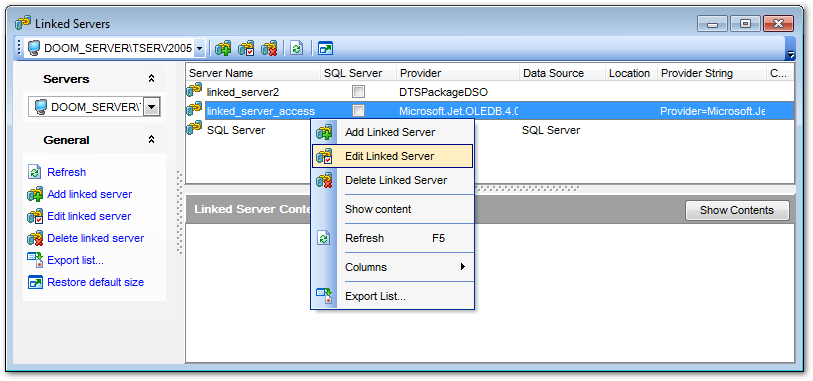Open the DOOM_SERVER combo box in the Servers panel

(151, 107)
